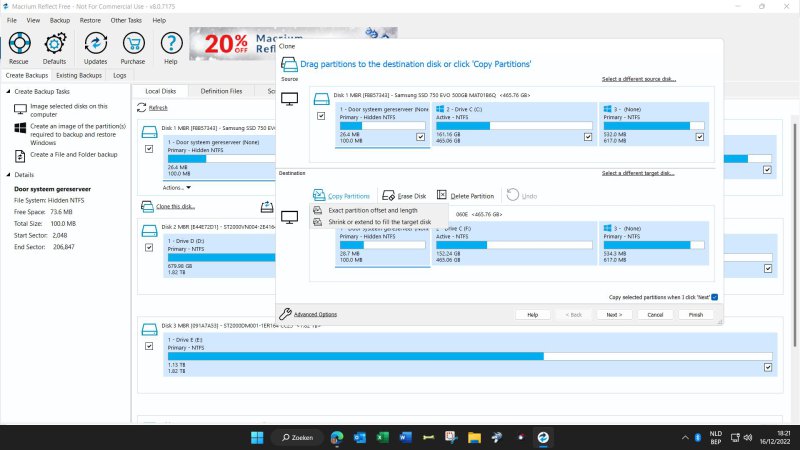Open the Other Tasks menu
The width and height of the screenshot is (800, 450).
pyautogui.click(x=126, y=20)
